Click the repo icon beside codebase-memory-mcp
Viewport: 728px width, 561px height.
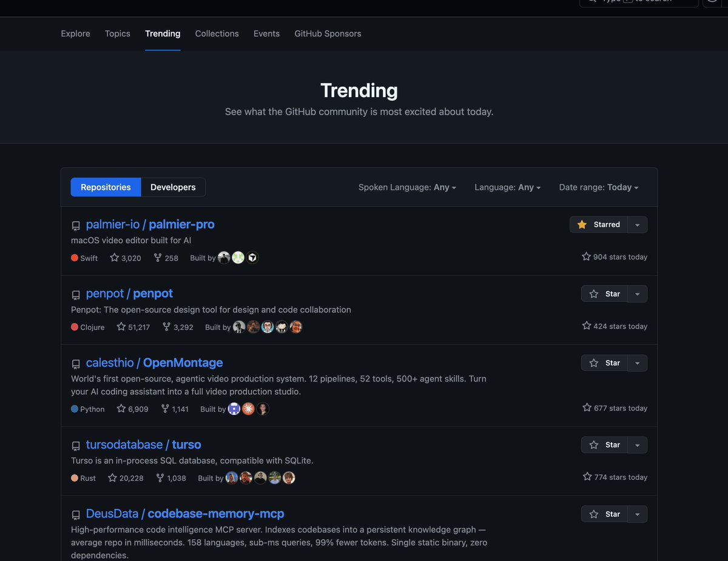click(76, 515)
